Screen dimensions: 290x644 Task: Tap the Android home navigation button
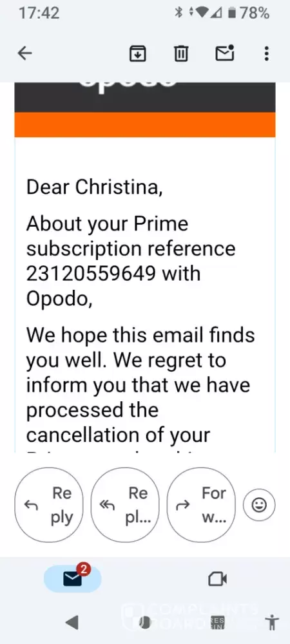(x=144, y=623)
